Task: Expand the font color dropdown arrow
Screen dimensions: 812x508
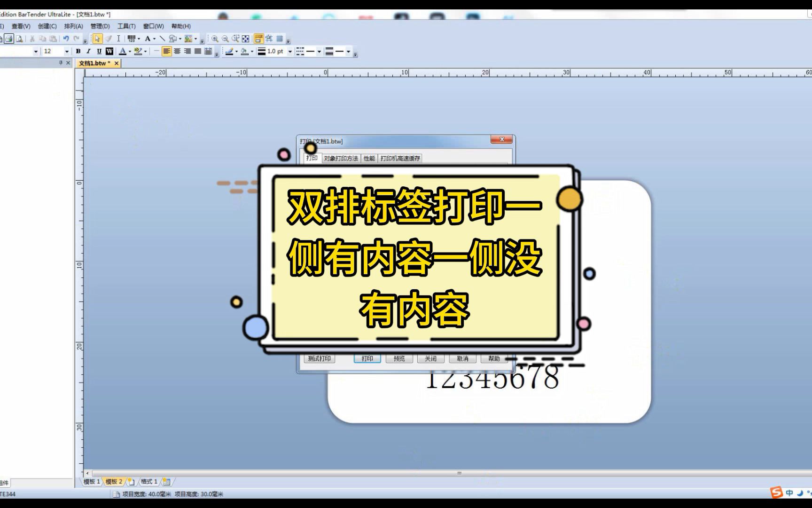Action: 130,52
